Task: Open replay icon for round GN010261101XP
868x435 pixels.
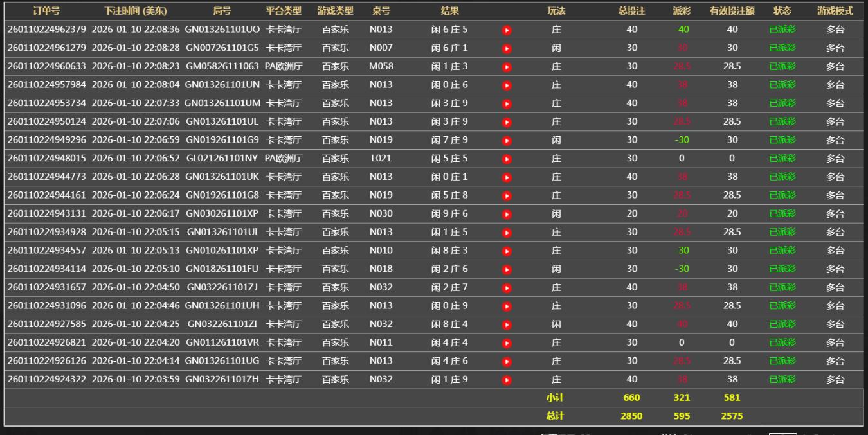Action: tap(507, 251)
